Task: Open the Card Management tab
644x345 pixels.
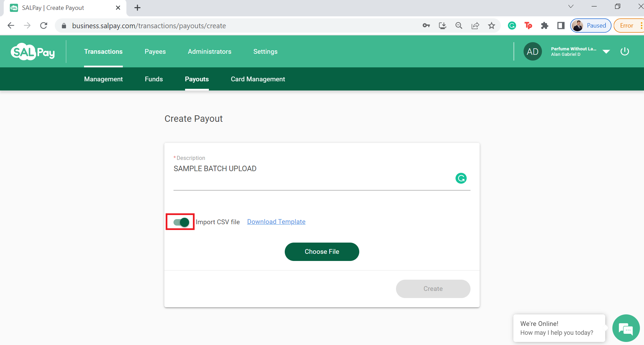Action: 258,79
